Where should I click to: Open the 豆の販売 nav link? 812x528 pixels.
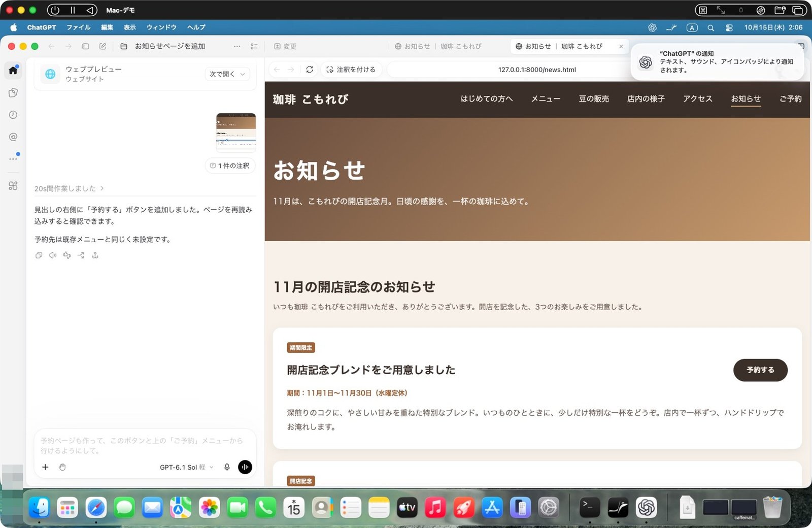point(594,99)
